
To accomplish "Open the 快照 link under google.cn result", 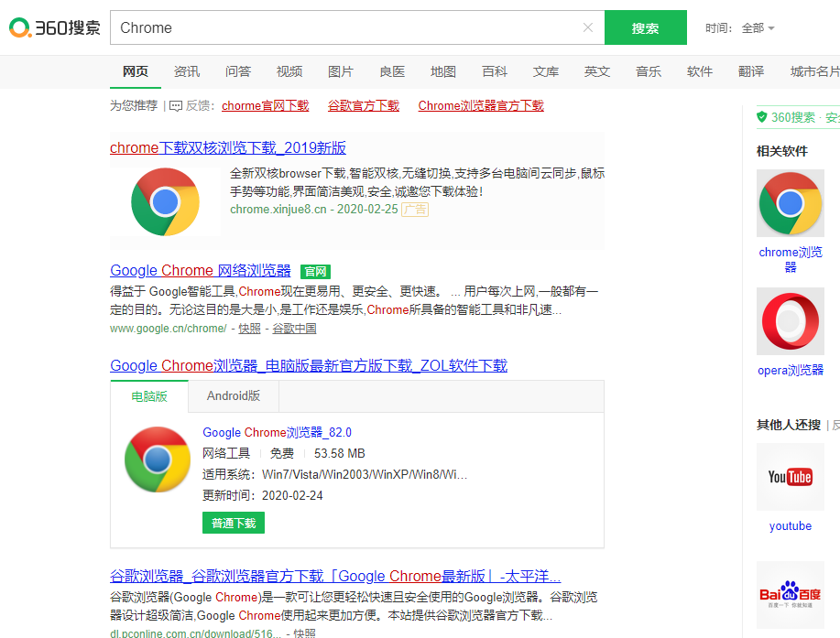I will (249, 329).
